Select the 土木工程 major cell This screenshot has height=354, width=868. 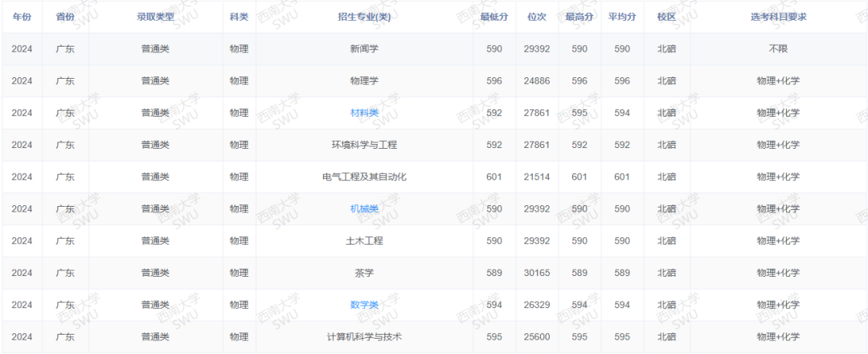pos(364,241)
